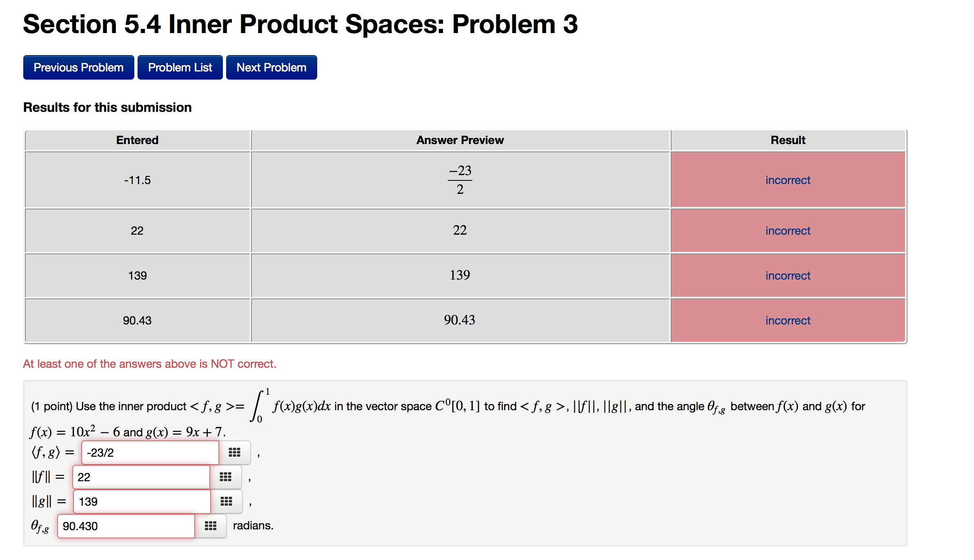This screenshot has width=974, height=560.
Task: Open the equation editor beside the ⟨f,g⟩ field
Action: tap(235, 453)
